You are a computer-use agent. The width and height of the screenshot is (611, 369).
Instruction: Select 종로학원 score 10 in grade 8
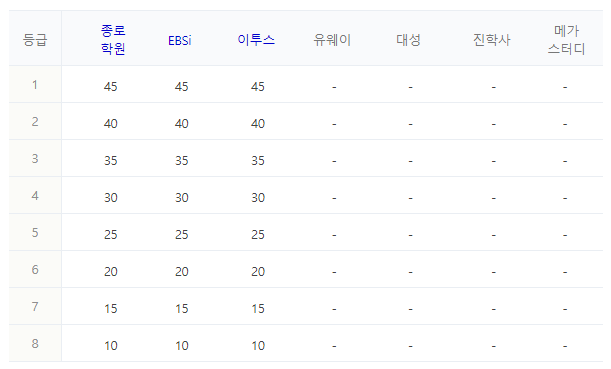(x=111, y=346)
